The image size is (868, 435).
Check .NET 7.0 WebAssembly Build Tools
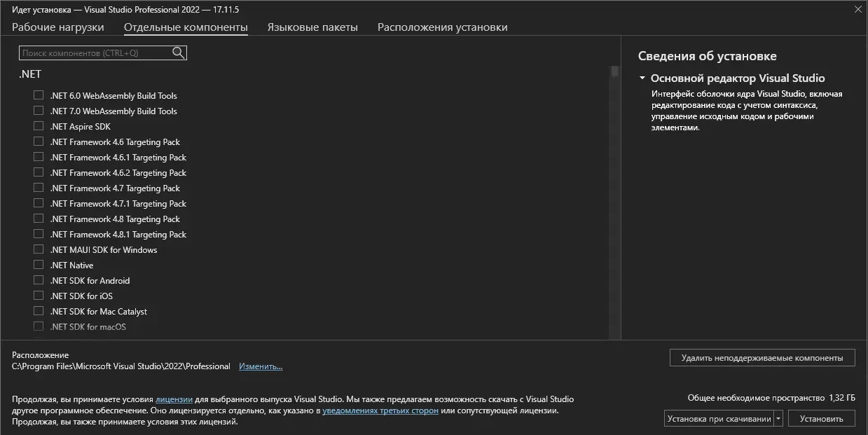click(x=39, y=111)
